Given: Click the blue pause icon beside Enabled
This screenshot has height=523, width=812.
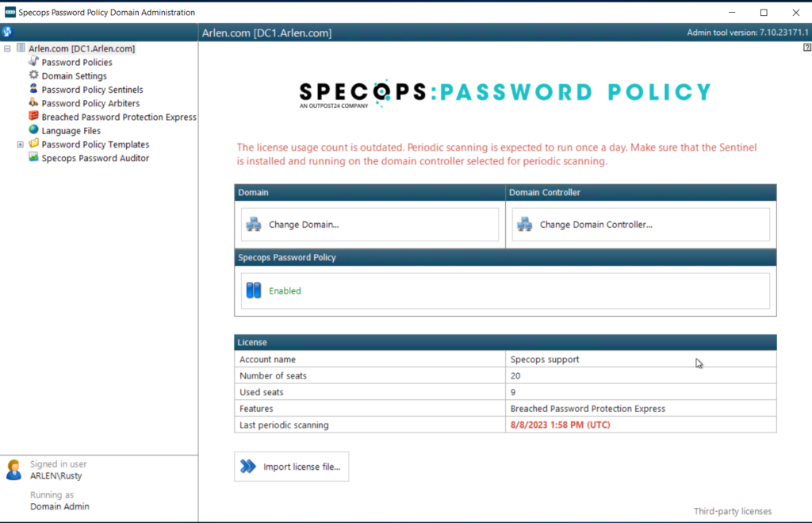Looking at the screenshot, I should [254, 290].
